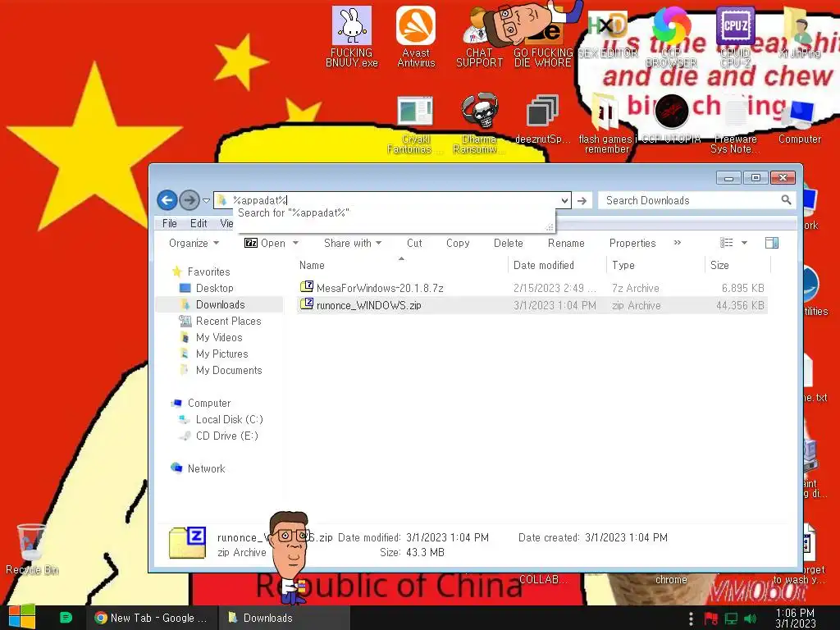Select the 'Search for "%appadat%"' suggestion
The image size is (840, 630).
[294, 213]
